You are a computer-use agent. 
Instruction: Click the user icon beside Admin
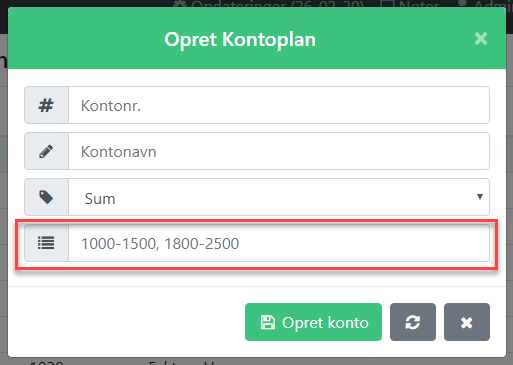463,4
